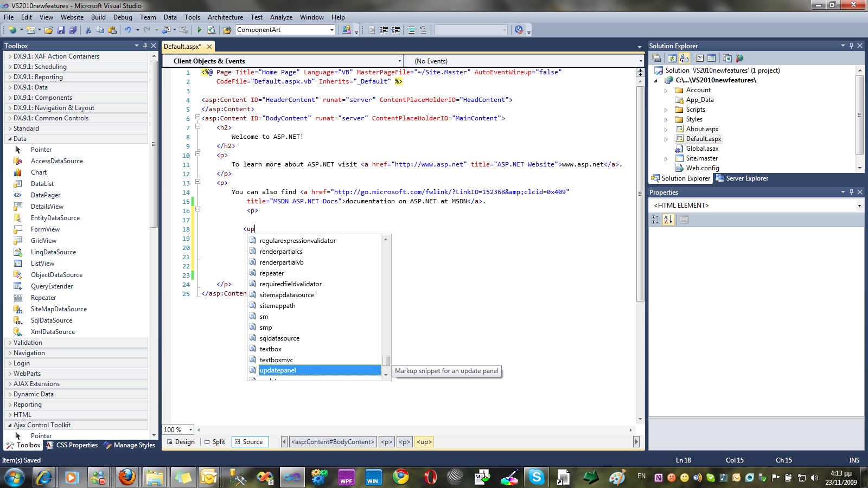Cut selection with the scissors icon
The width and height of the screenshot is (868, 488).
tap(88, 30)
